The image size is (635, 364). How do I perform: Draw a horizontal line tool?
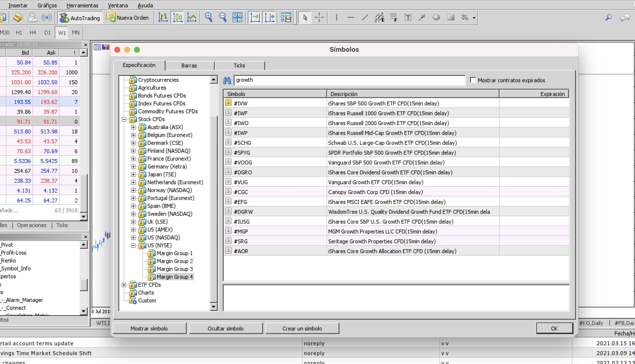[351, 17]
